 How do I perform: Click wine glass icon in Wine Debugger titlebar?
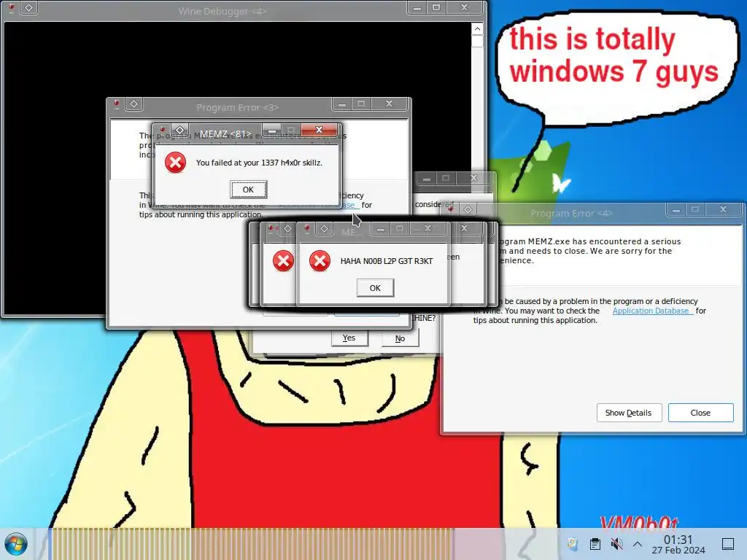click(x=12, y=7)
